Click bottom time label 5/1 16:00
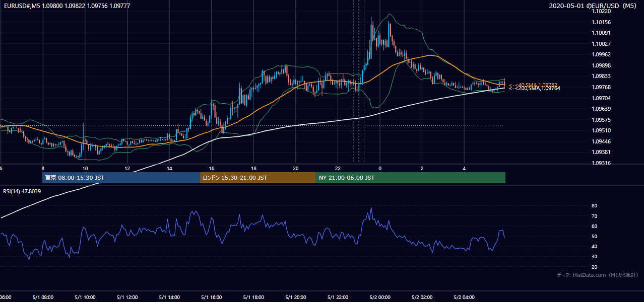 click(211, 297)
